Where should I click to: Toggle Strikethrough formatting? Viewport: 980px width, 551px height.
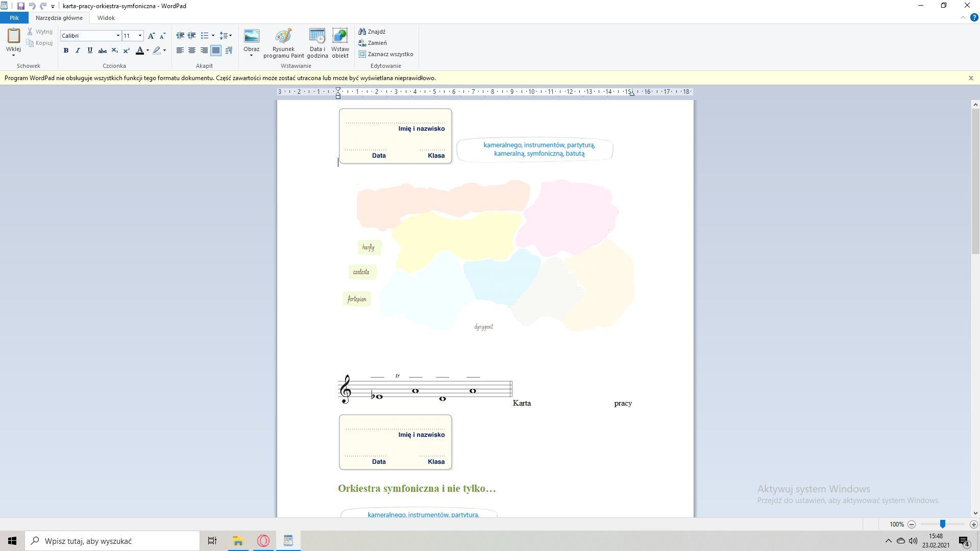(x=102, y=50)
